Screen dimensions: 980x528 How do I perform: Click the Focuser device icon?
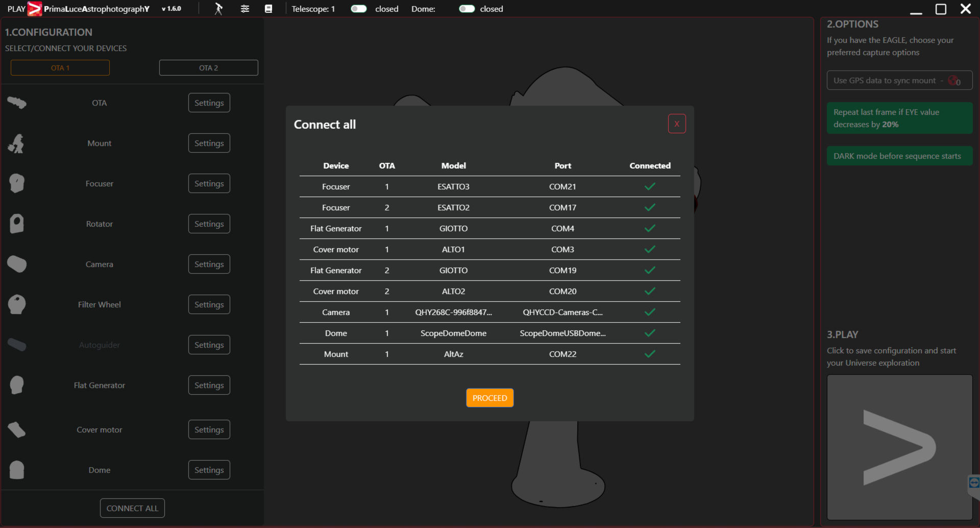pos(17,183)
